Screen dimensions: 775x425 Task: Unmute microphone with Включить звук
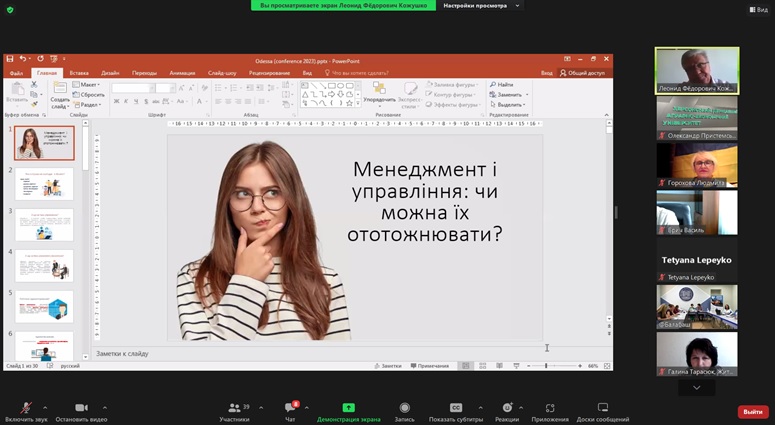pos(26,412)
